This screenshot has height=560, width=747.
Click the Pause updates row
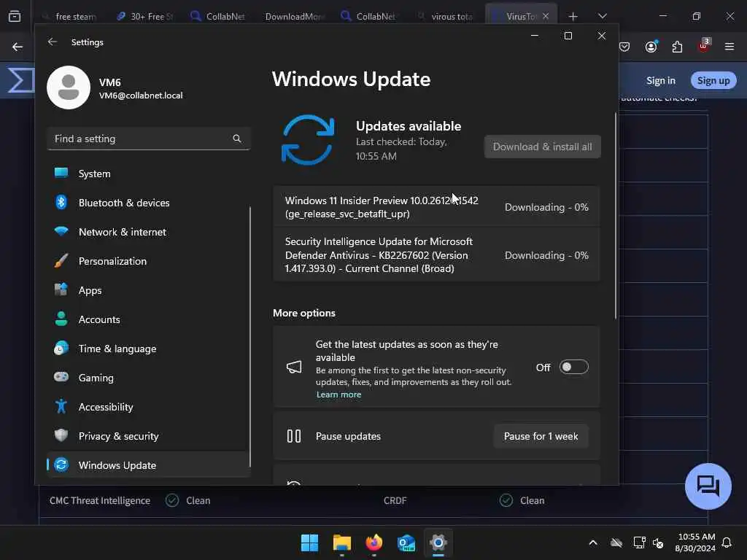click(436, 436)
